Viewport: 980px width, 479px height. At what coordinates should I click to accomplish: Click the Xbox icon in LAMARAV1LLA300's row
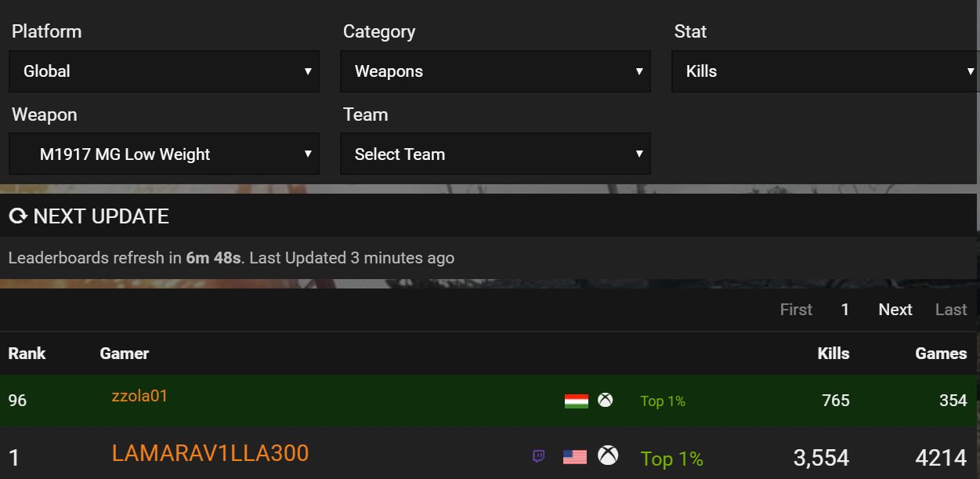coord(608,455)
